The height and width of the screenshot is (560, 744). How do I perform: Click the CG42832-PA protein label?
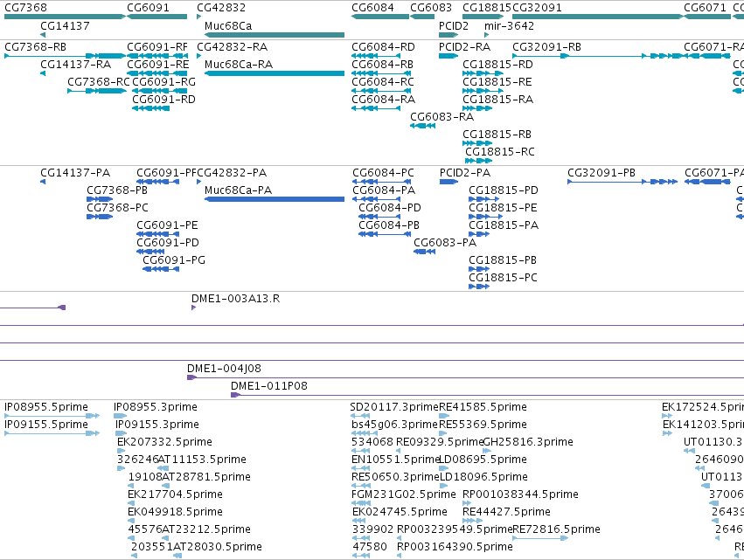(x=232, y=173)
